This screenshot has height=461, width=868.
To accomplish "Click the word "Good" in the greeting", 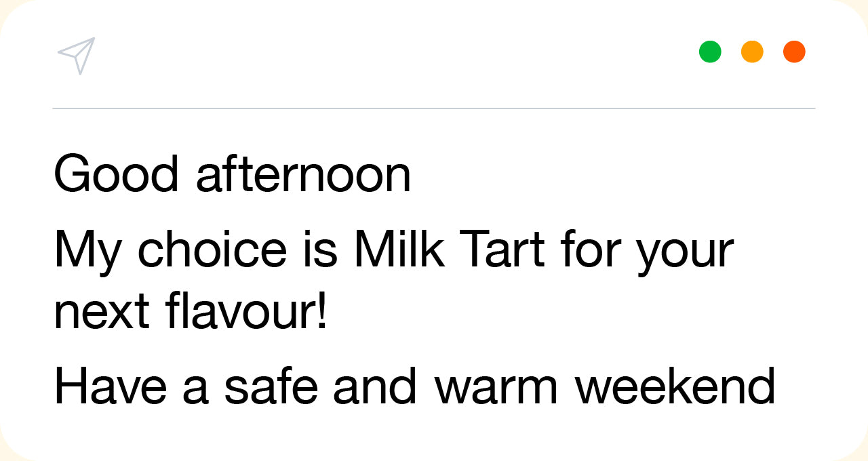I will click(x=116, y=174).
